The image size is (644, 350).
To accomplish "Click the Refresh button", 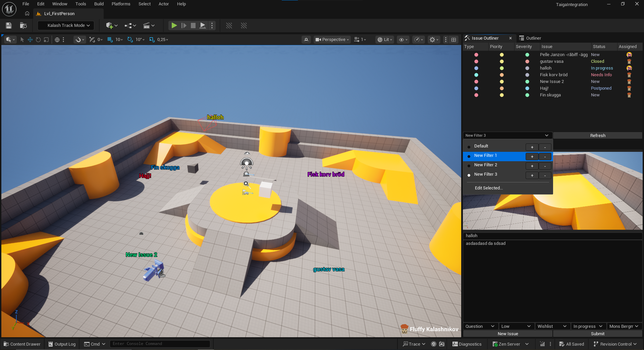I will (597, 135).
